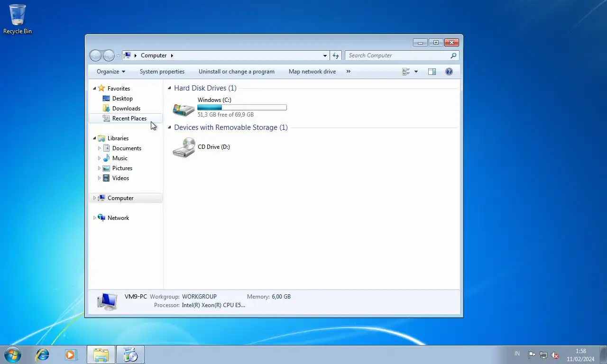
Task: Collapse Devices with Removable Storage group
Action: pos(169,127)
